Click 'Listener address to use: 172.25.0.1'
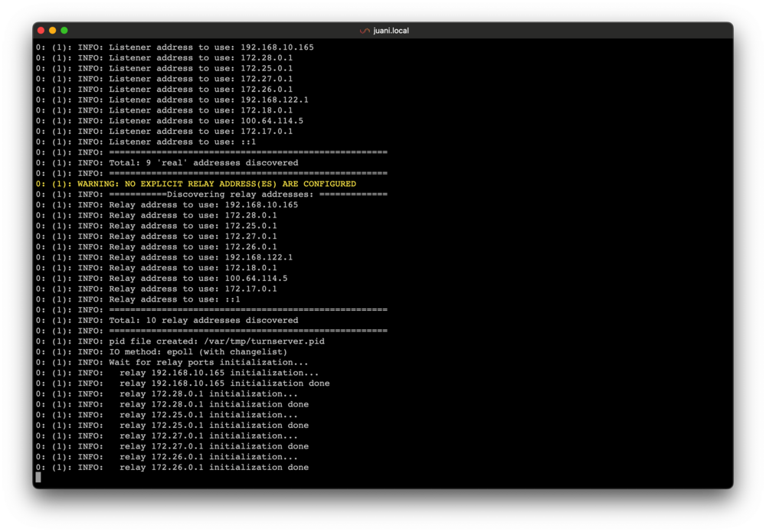The height and width of the screenshot is (532, 766). pyautogui.click(x=201, y=68)
